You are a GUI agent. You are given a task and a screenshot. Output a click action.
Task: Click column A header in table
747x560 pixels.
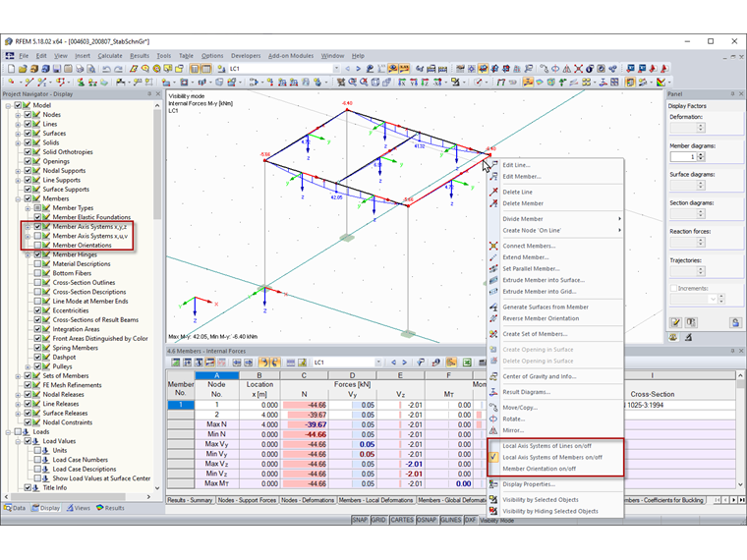coord(217,375)
